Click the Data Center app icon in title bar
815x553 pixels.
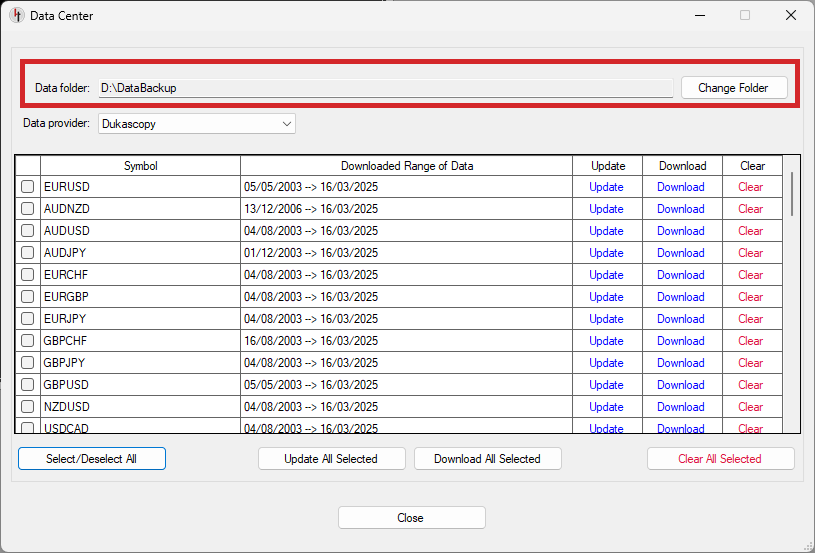tap(17, 16)
